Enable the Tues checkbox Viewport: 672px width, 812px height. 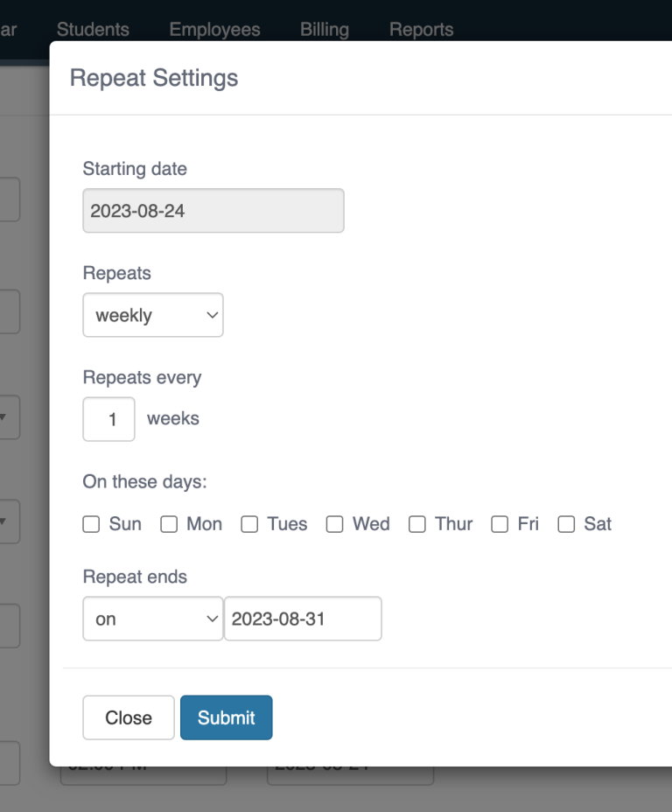(249, 524)
